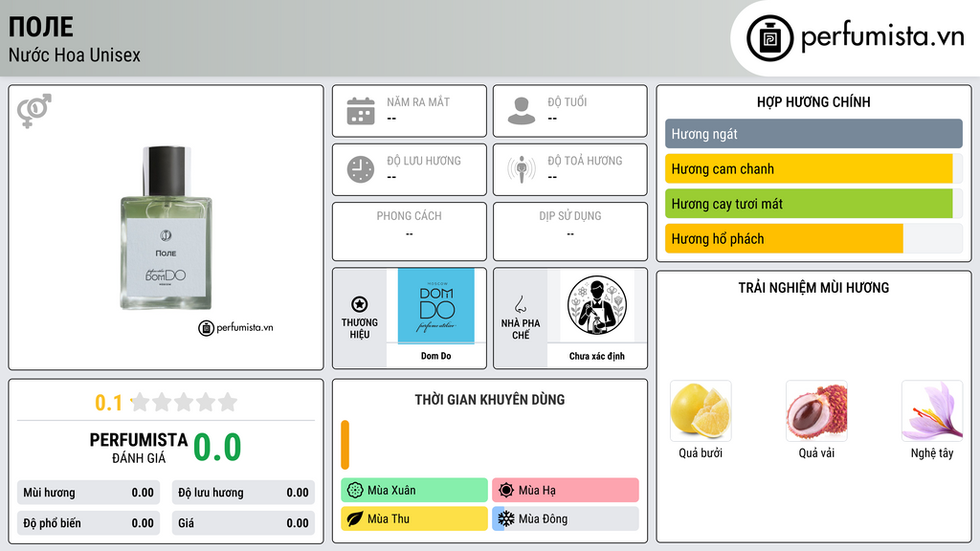Click the person icon for Độ tuổi
The width and height of the screenshot is (980, 551).
(x=522, y=111)
